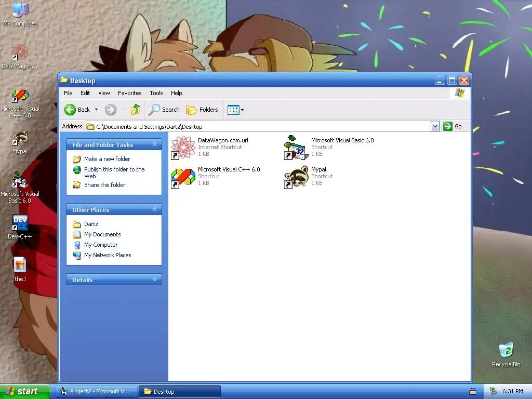This screenshot has width=532, height=399.
Task: Click Share this folder link
Action: click(104, 185)
